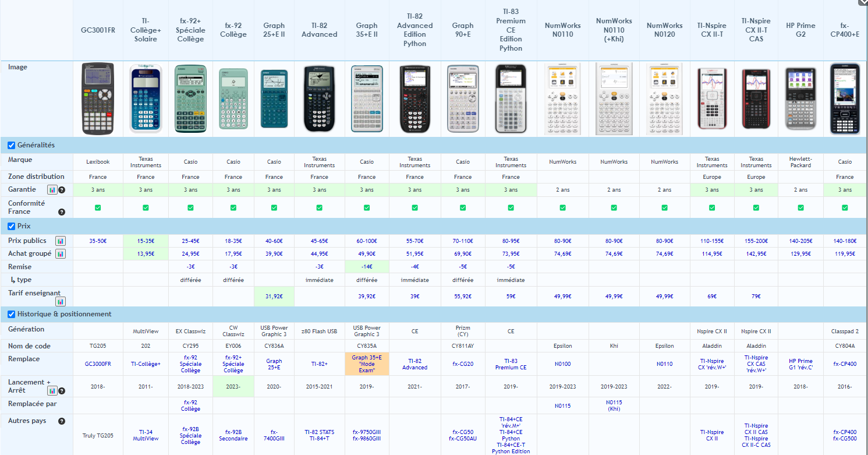
Task: Open the TI-83 Premium CE Python image
Action: tap(511, 98)
